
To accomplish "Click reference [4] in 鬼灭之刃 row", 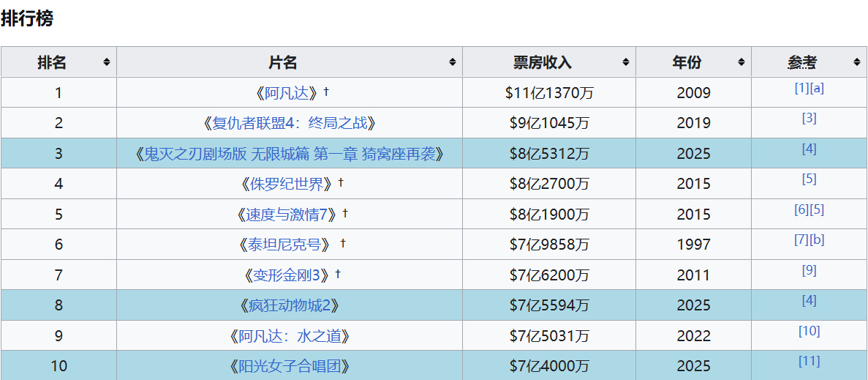I will (809, 149).
